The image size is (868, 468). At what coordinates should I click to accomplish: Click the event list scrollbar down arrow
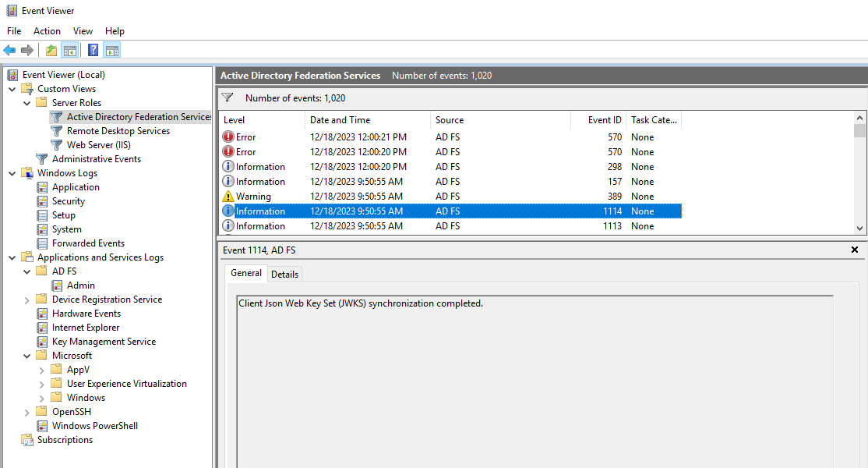click(x=859, y=228)
